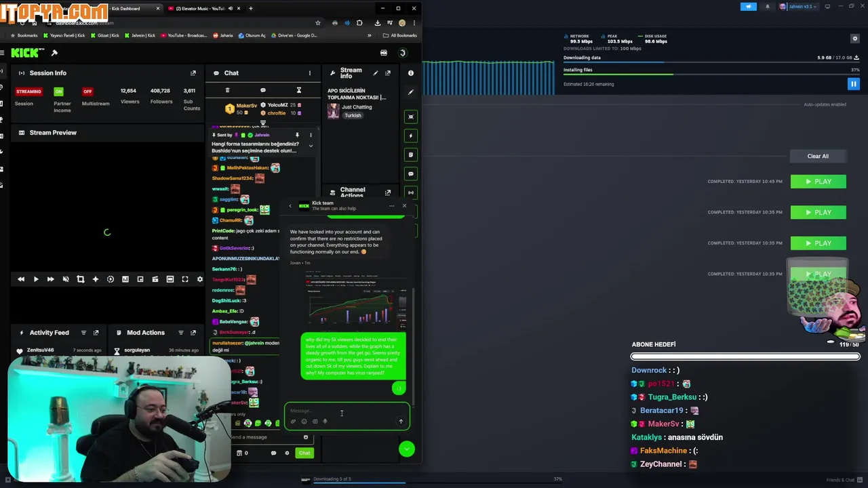Attach a file in support chat
Image resolution: width=868 pixels, height=488 pixels.
(293, 422)
